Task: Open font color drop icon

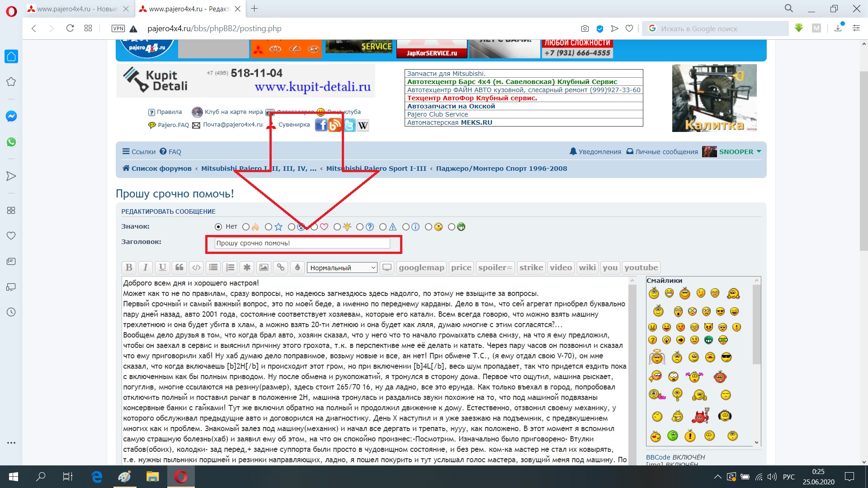Action: coord(297,267)
